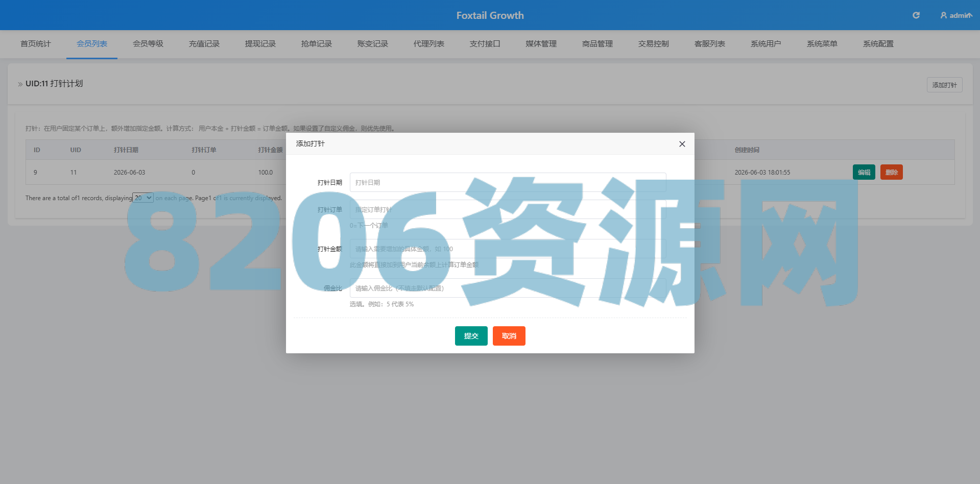
Task: Open the admin user menu
Action: click(x=956, y=15)
